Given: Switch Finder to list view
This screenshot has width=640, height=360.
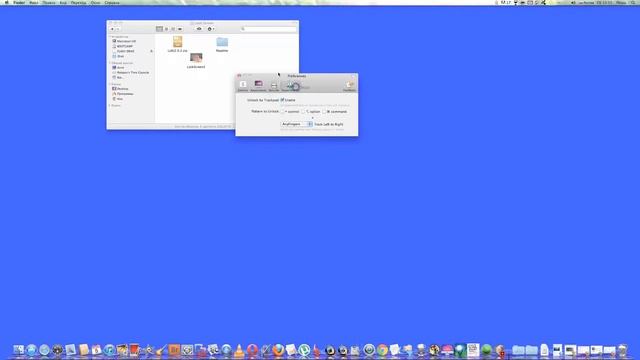Looking at the screenshot, I should pyautogui.click(x=167, y=29).
